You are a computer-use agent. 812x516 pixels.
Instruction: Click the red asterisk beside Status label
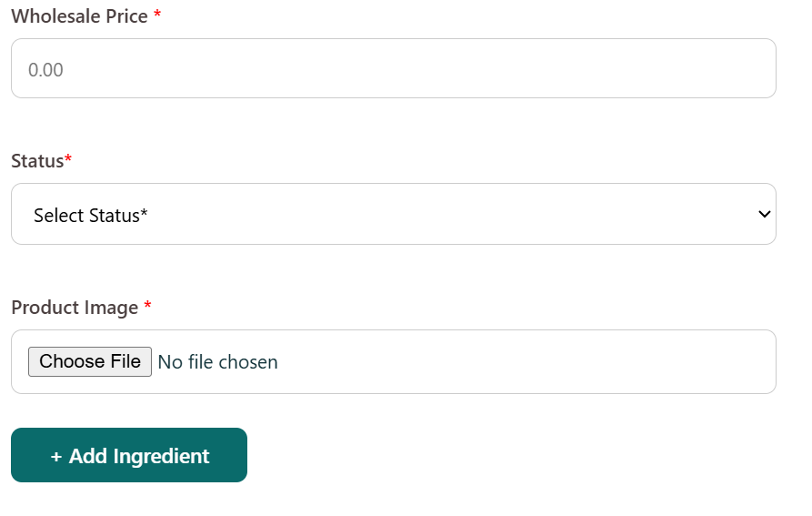click(x=68, y=160)
